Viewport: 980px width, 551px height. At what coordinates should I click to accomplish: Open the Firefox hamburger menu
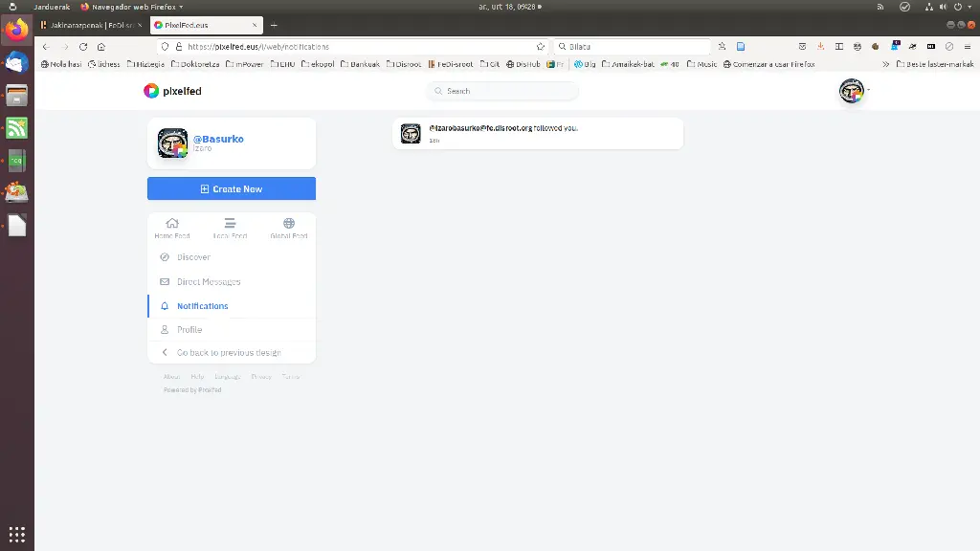pos(968,47)
